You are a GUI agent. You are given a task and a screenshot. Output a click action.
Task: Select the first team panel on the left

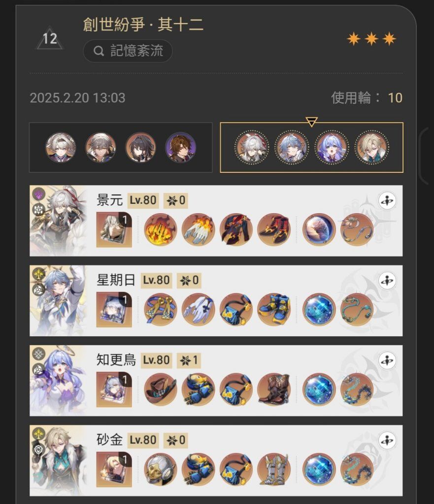point(121,147)
